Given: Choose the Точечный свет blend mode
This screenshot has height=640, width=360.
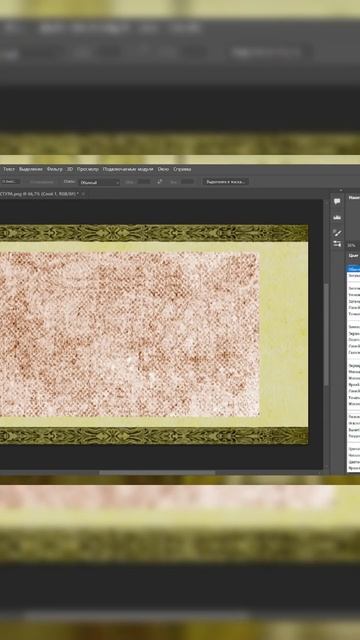Looking at the screenshot, I should click(x=353, y=397).
